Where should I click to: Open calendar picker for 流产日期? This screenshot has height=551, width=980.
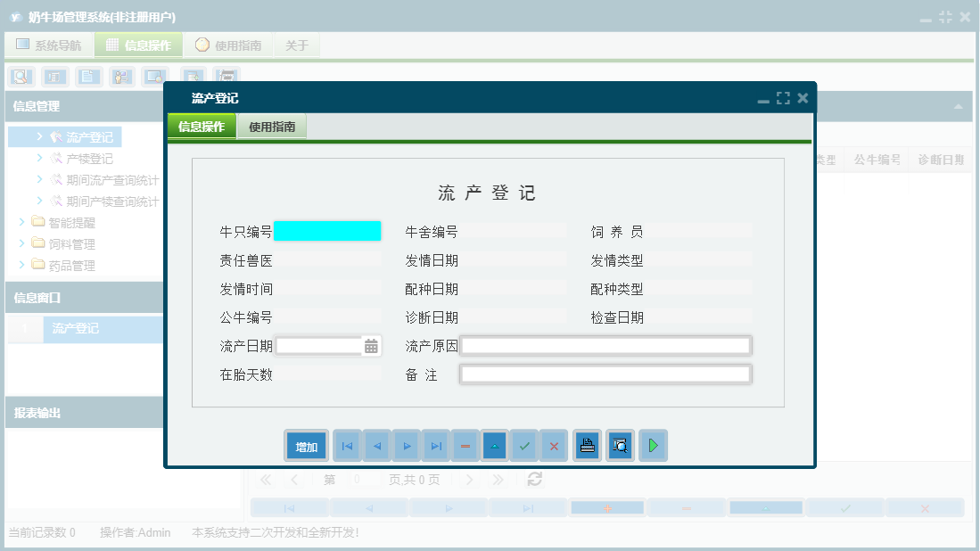point(371,346)
